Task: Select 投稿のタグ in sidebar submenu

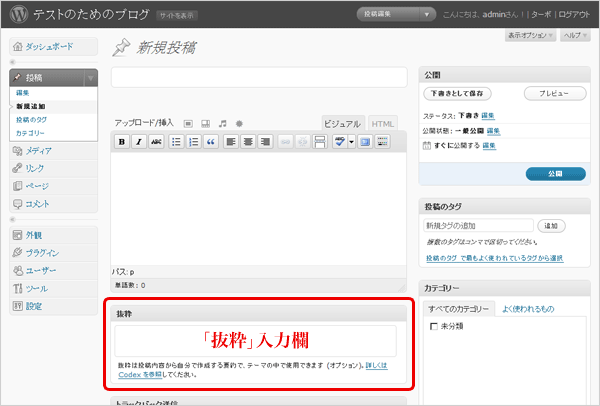Action: [x=31, y=120]
